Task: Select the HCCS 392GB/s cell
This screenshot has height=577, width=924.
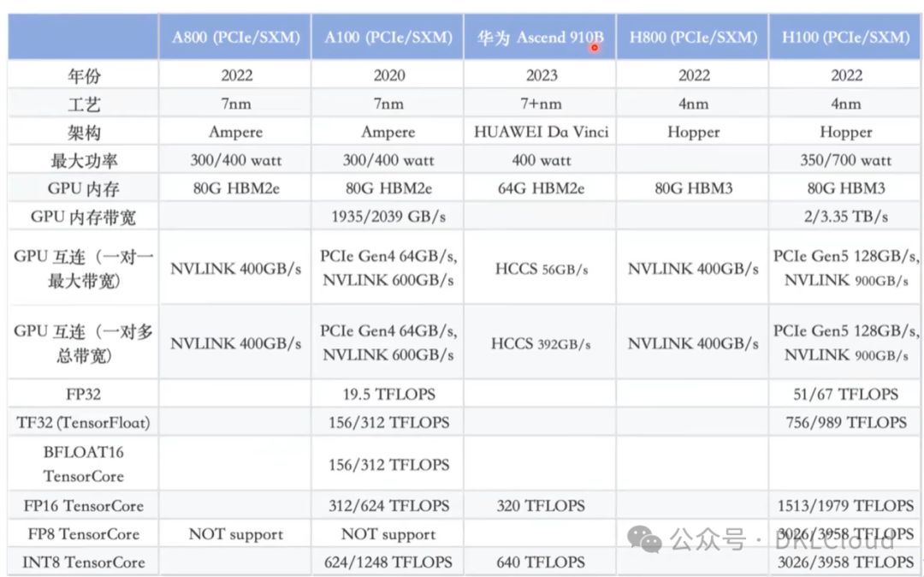Action: click(541, 343)
